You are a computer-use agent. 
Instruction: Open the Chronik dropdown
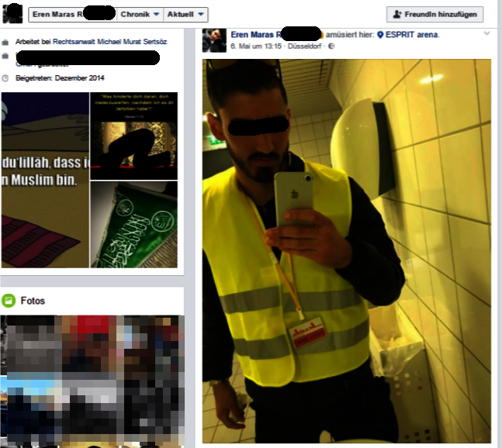140,15
